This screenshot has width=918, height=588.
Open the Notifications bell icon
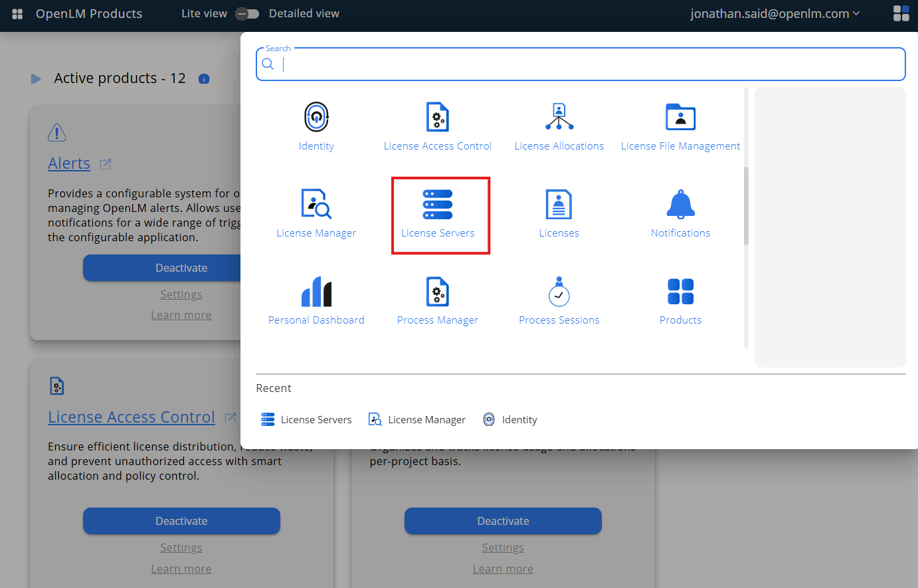(680, 213)
